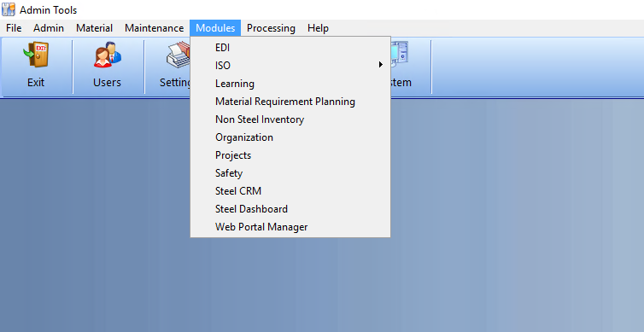
Task: Open the File menu
Action: coord(14,28)
